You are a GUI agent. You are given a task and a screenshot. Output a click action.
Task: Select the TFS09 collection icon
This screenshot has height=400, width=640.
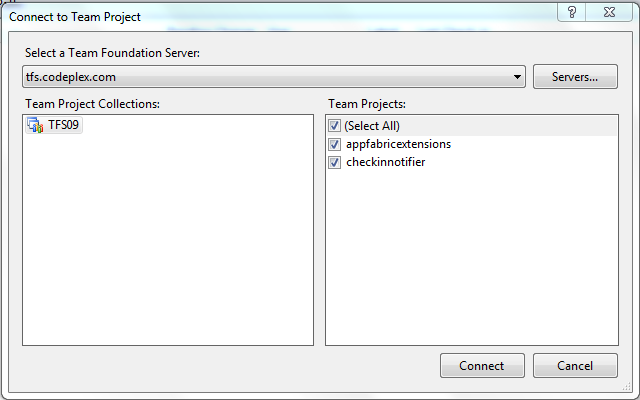click(36, 125)
